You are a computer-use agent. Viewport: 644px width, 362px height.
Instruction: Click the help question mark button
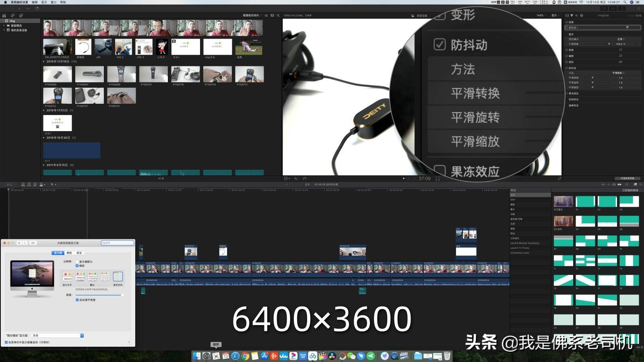pyautogui.click(x=129, y=342)
